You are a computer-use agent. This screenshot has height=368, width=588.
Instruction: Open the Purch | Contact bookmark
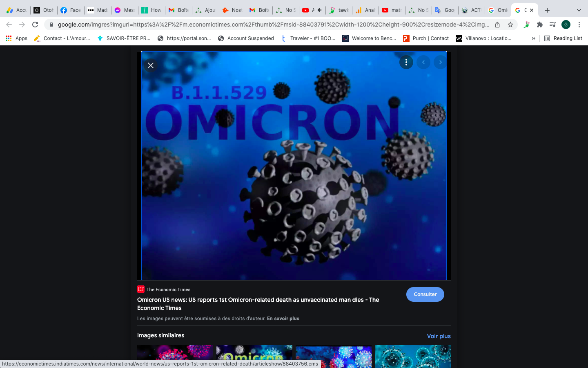click(426, 38)
